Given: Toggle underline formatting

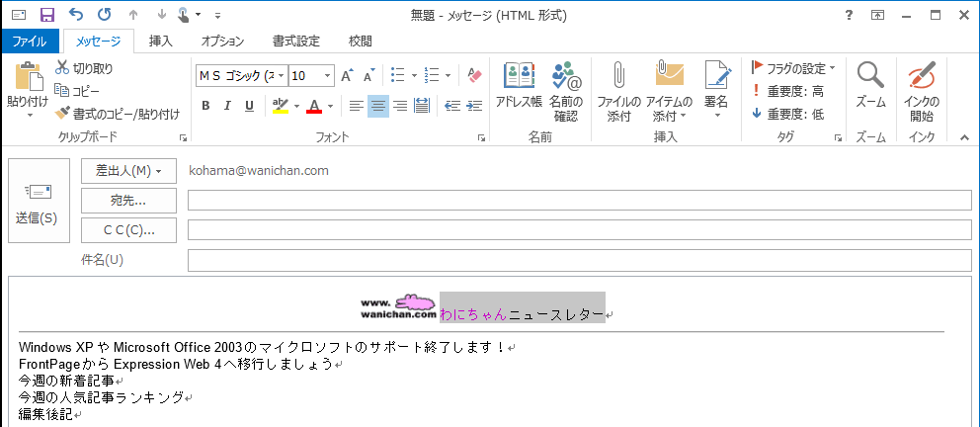Looking at the screenshot, I should [249, 106].
